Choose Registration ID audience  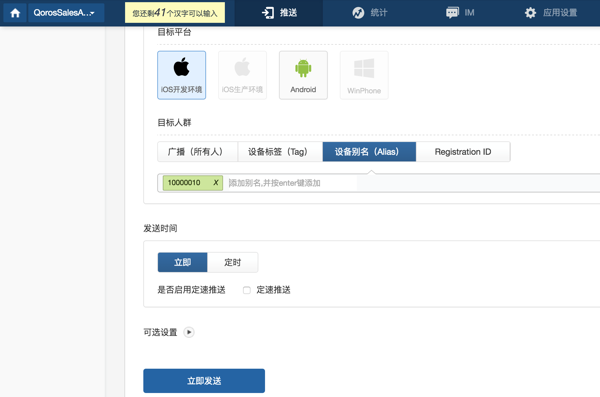pos(463,152)
